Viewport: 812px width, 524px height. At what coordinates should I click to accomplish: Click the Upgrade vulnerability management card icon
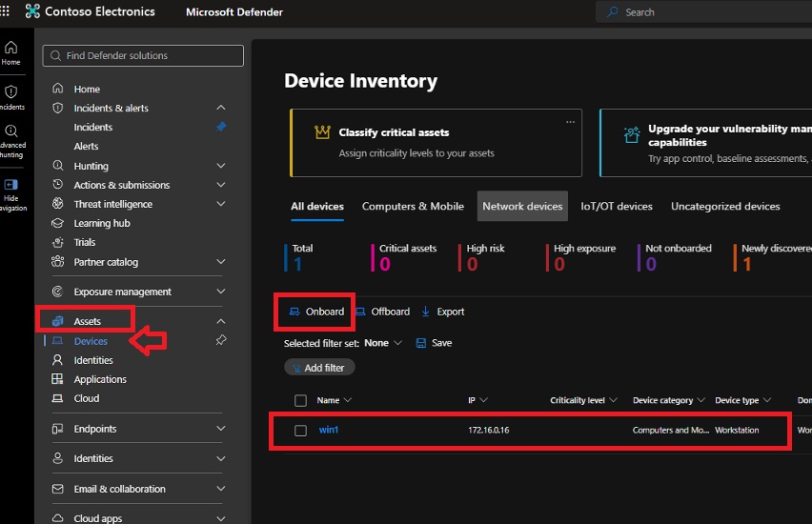tap(632, 134)
